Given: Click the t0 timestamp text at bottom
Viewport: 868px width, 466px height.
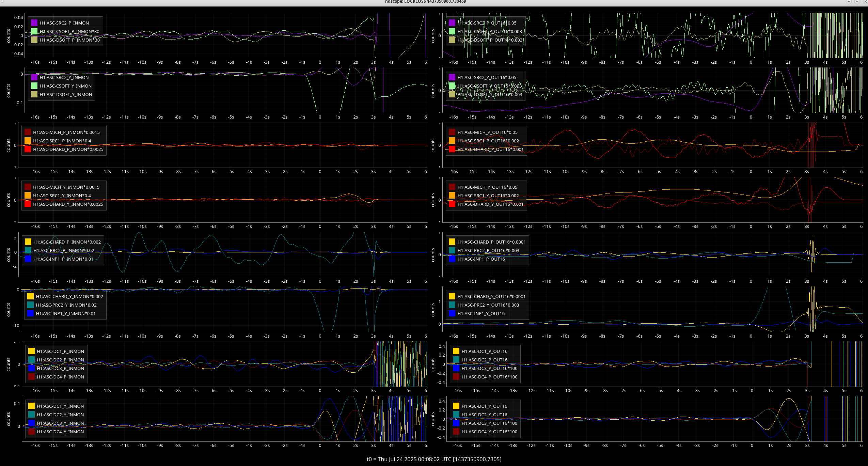Looking at the screenshot, I should point(434,459).
